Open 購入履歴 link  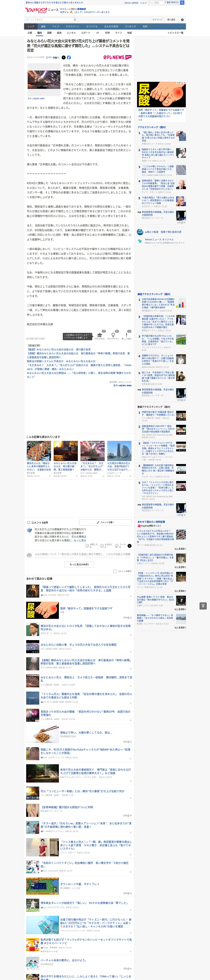coord(171,20)
